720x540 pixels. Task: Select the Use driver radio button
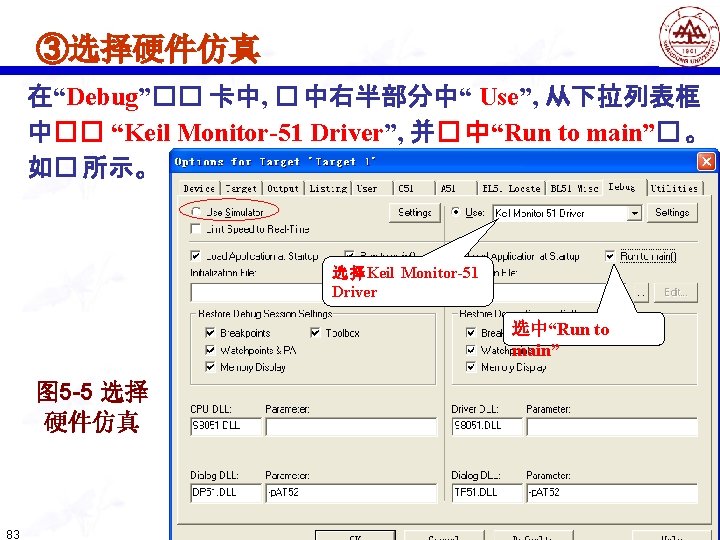[x=455, y=212]
